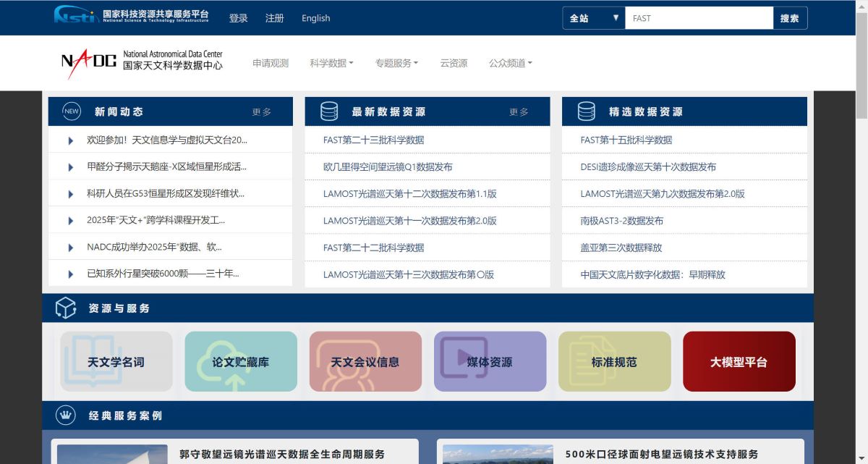868x464 pixels.
Task: Click arrow bullet before 欢迎参加 news item
Action: pyautogui.click(x=71, y=140)
